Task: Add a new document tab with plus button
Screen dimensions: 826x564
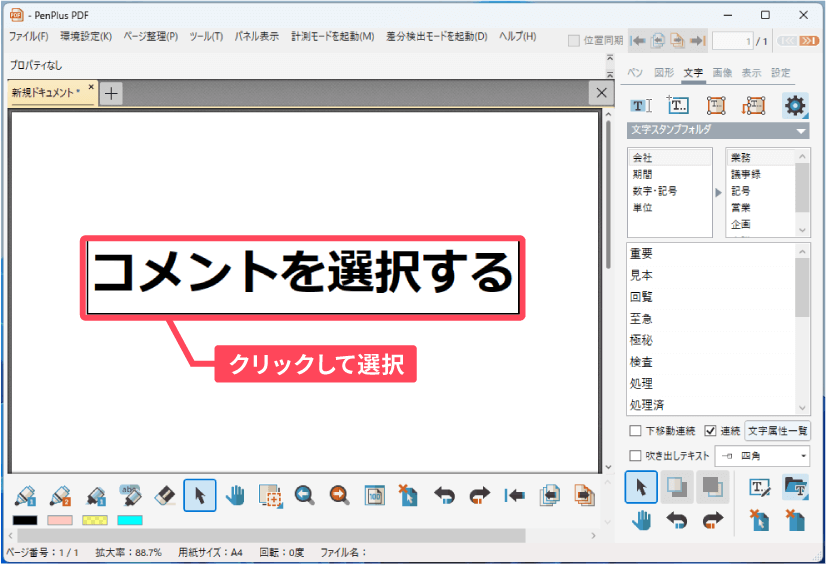Action: pos(111,93)
